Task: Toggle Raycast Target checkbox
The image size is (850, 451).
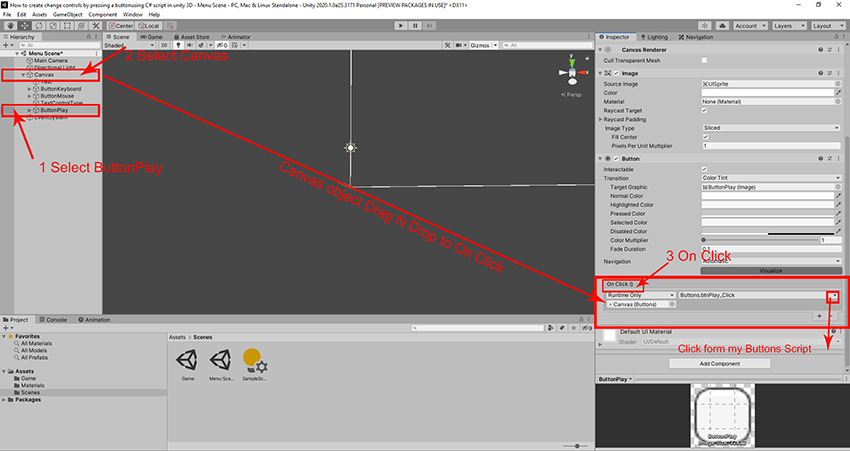Action: tap(704, 111)
